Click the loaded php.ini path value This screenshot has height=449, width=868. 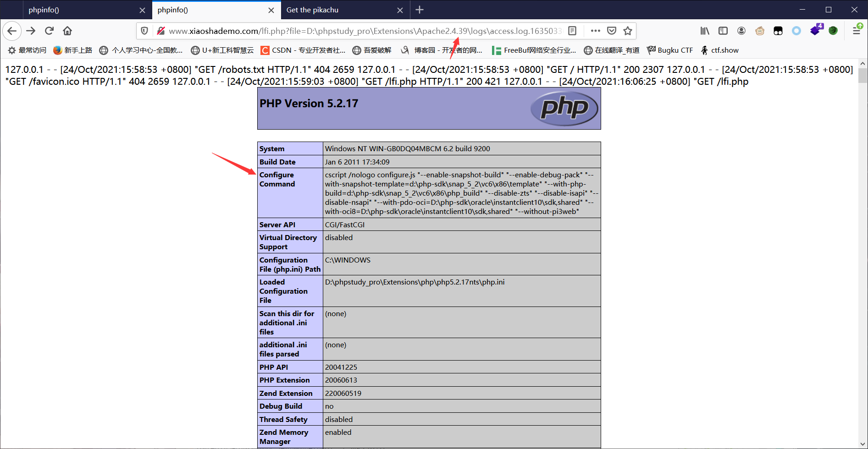coord(415,282)
